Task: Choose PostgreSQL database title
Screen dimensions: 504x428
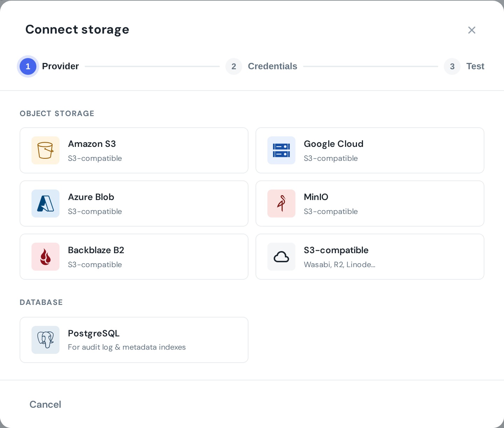Action: [x=94, y=333]
